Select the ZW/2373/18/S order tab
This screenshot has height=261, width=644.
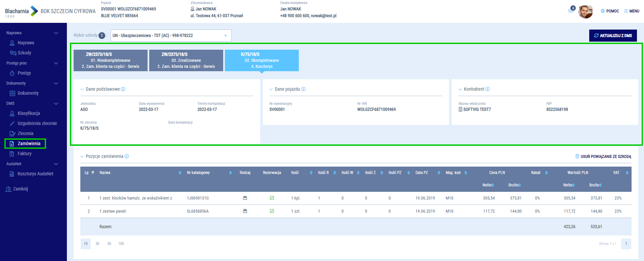(x=110, y=60)
